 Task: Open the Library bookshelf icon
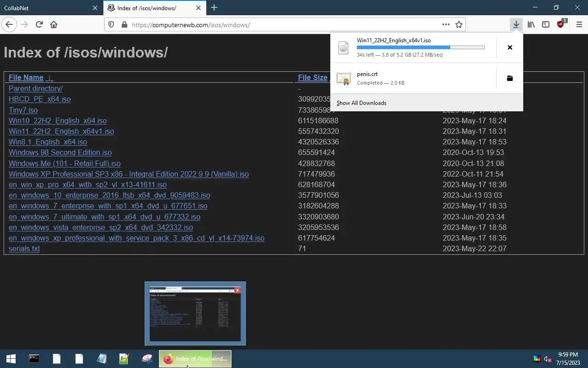point(531,24)
